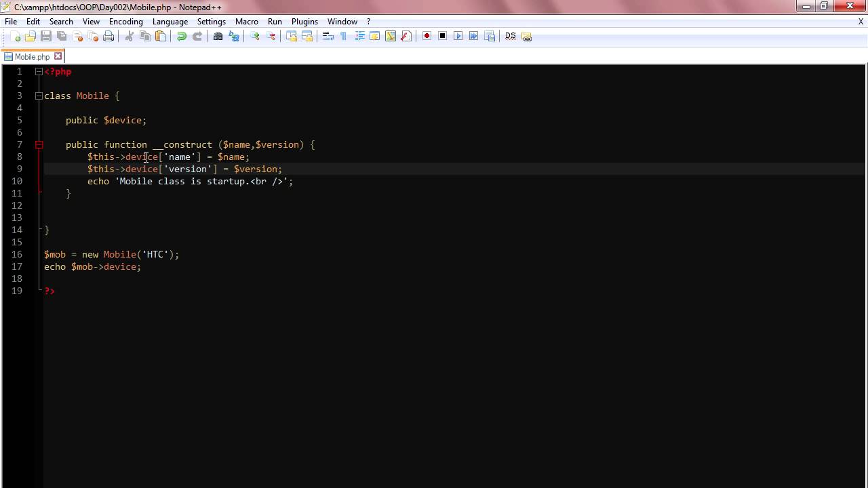Create a new file with toolbar icon
The width and height of the screenshot is (868, 488).
tap(16, 37)
